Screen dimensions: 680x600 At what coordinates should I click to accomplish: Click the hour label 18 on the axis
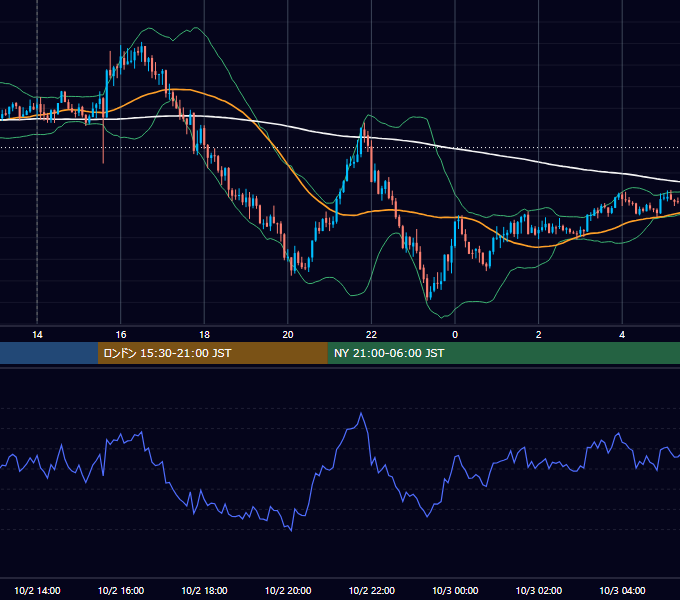click(204, 335)
